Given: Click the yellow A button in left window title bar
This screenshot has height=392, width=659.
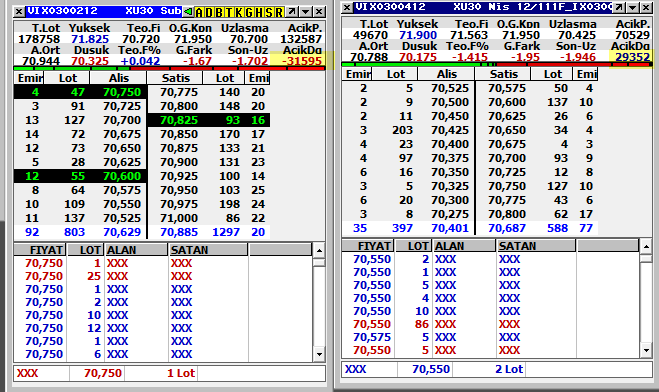Looking at the screenshot, I should (x=199, y=12).
